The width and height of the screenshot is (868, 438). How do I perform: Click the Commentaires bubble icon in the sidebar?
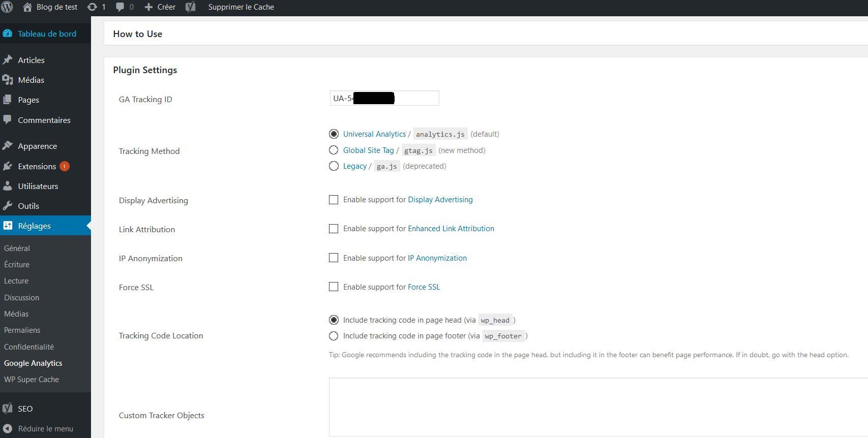click(8, 120)
